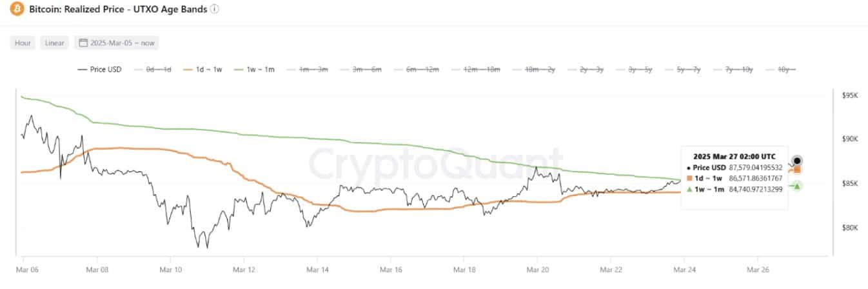Click the green triangle 1w ~ 1m marker
This screenshot has height=289, width=868.
click(x=798, y=186)
